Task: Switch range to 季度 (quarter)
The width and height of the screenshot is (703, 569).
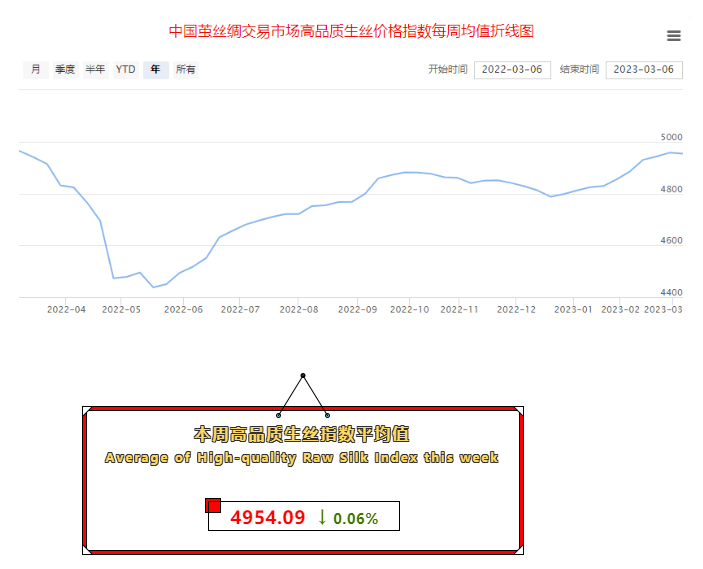Action: tap(65, 70)
